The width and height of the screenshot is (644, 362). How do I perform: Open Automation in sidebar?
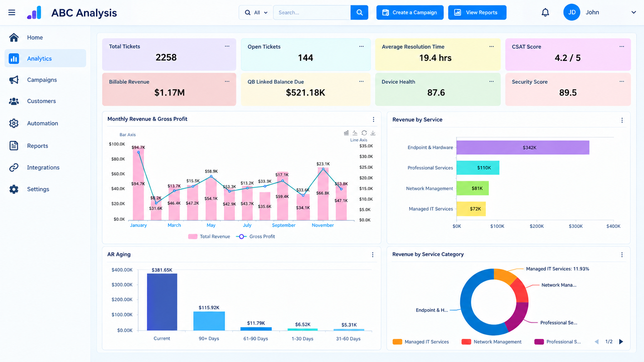(x=45, y=123)
